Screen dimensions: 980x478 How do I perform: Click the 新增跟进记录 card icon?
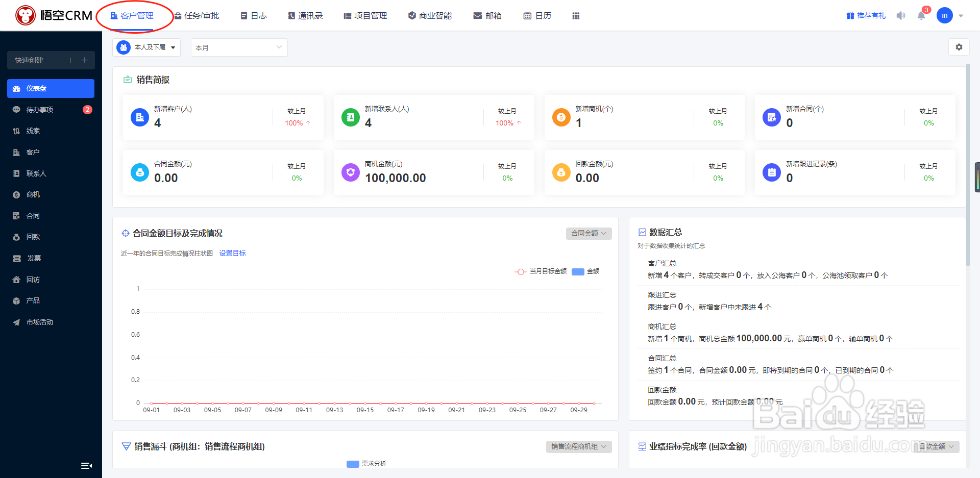772,172
